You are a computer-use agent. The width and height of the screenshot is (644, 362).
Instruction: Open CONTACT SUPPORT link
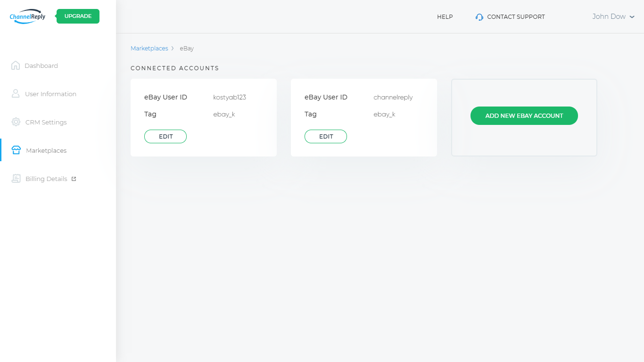516,17
